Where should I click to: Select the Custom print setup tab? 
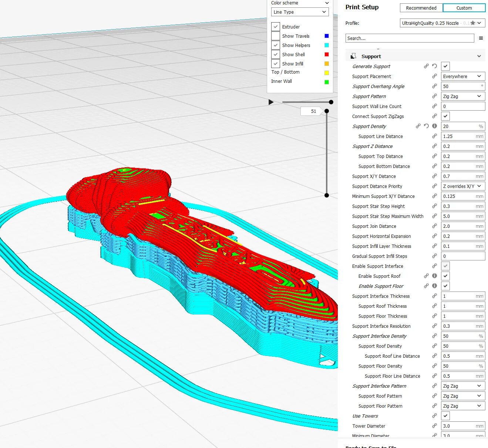[x=464, y=8]
